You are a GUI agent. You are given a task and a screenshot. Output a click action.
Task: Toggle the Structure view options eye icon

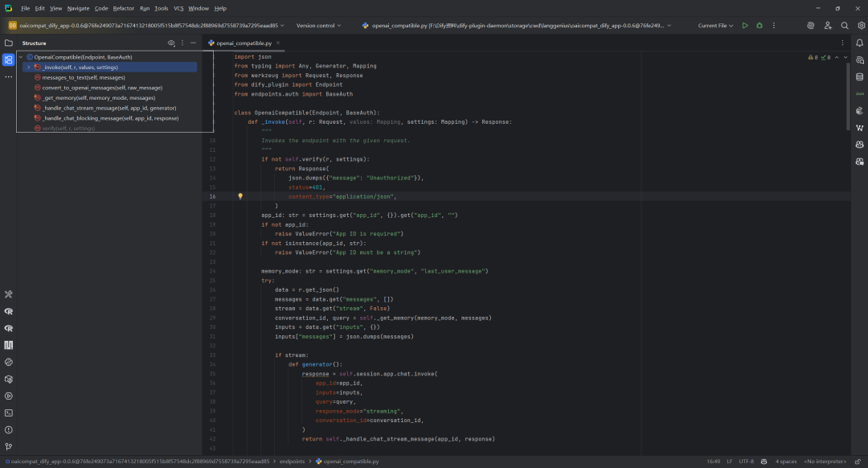pos(171,43)
